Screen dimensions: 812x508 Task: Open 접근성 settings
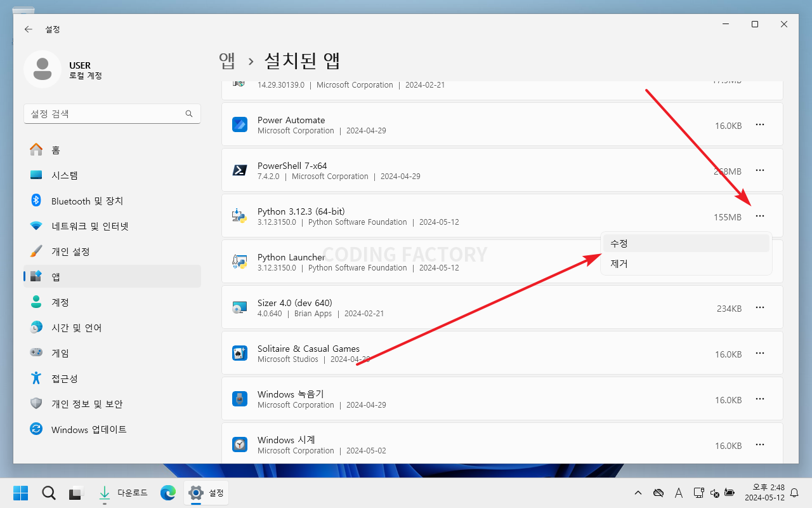pyautogui.click(x=64, y=378)
